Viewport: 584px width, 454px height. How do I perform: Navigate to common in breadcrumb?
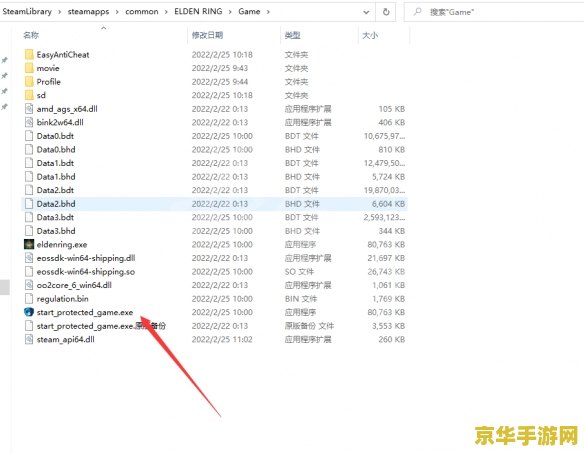pyautogui.click(x=142, y=12)
